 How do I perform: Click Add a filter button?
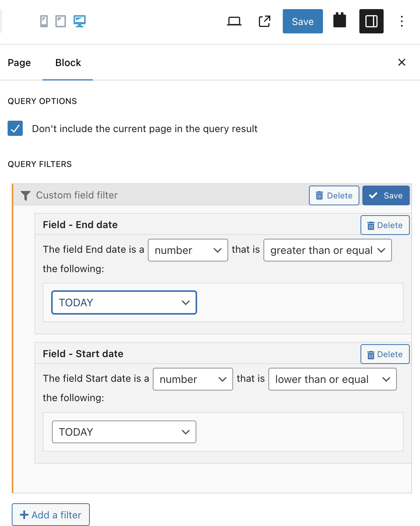[x=51, y=515]
